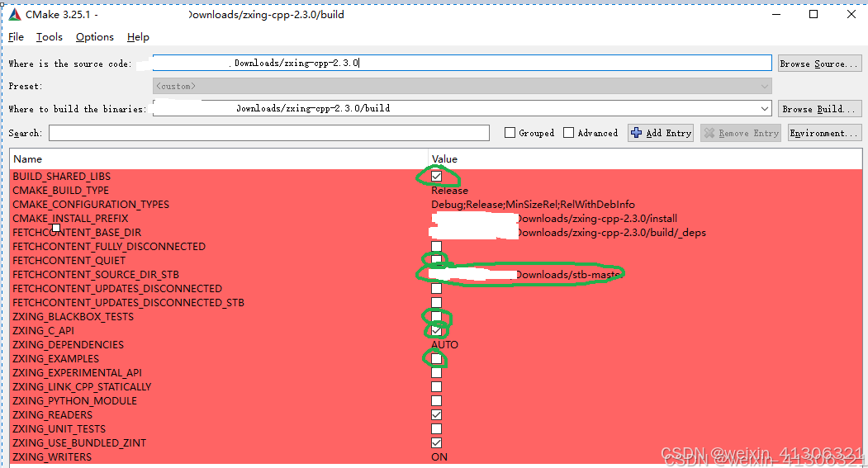
Task: Select the ZXING_DEPENDENCIES entry name
Action: [68, 345]
